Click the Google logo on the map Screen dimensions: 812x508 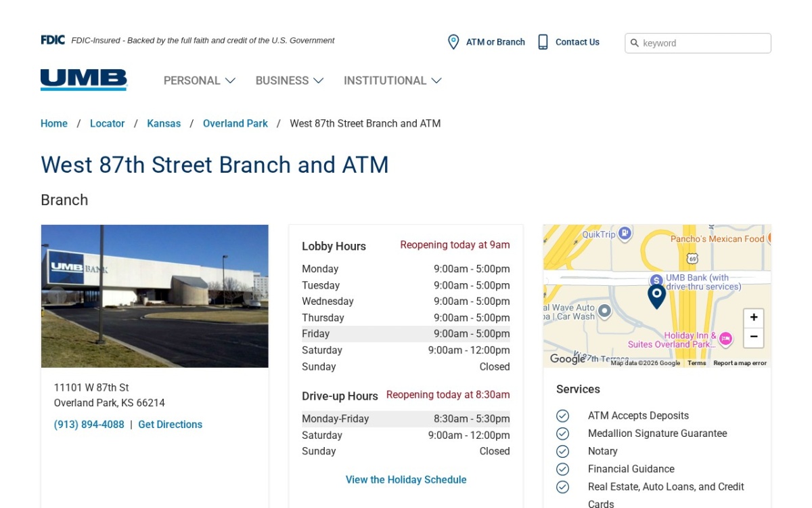tap(567, 359)
